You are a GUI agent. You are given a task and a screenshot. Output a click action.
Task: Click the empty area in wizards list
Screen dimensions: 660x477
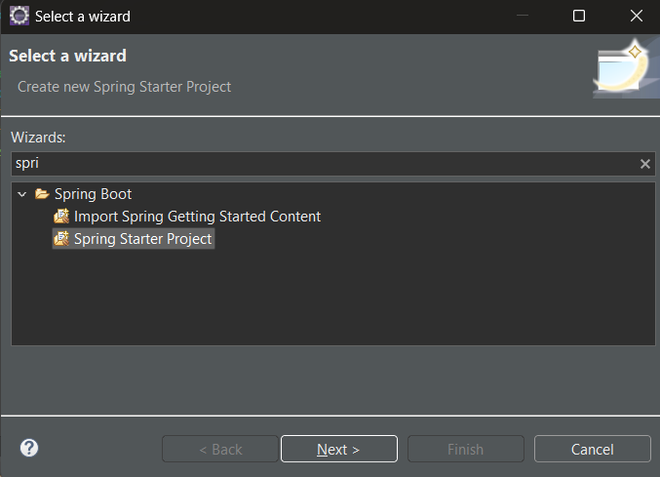[x=330, y=300]
